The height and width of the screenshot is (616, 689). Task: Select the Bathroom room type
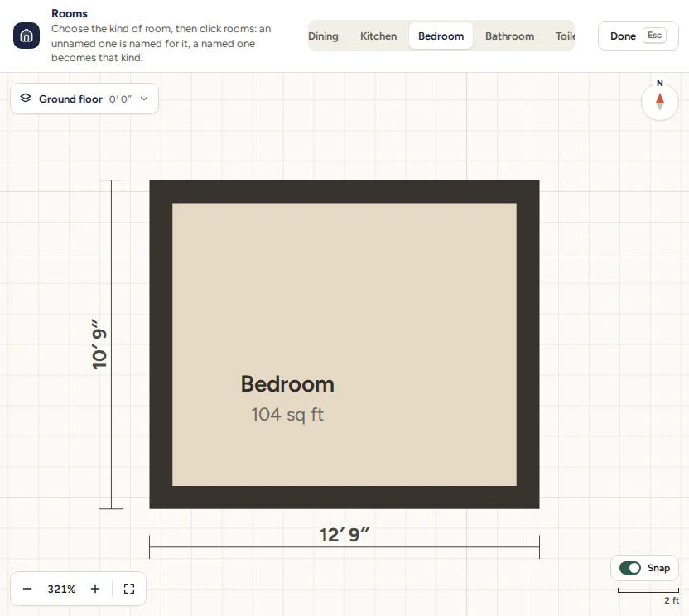tap(510, 36)
